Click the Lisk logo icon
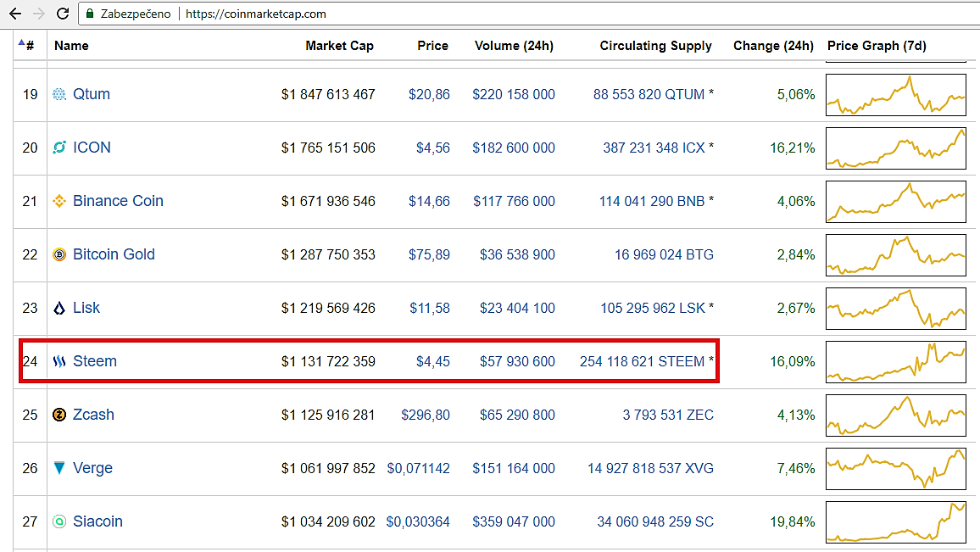980x552 pixels. pos(59,308)
